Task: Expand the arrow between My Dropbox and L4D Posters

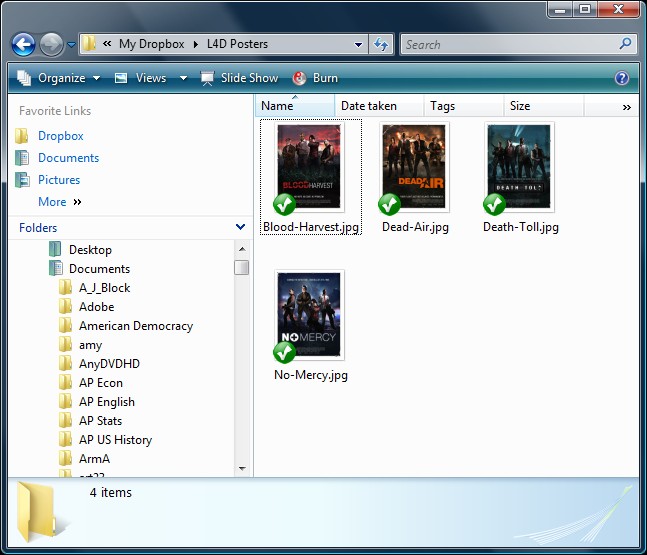Action: (196, 44)
